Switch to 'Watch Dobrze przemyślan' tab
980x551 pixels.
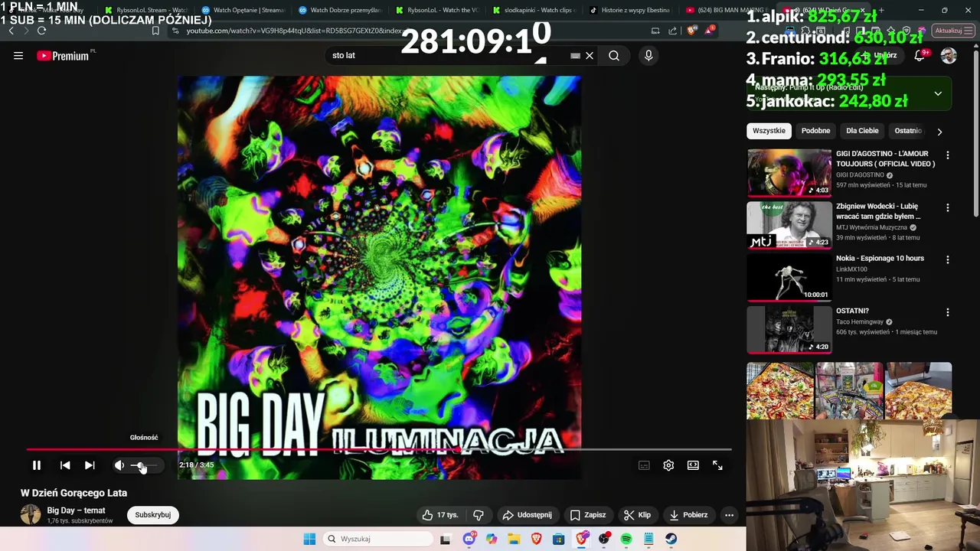pyautogui.click(x=339, y=10)
